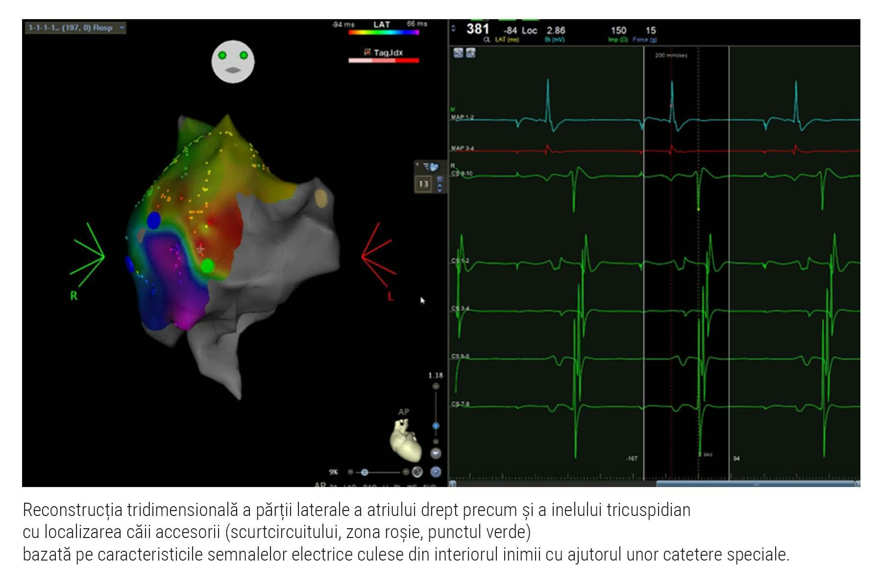The height and width of the screenshot is (588, 882).
Task: Click the tan tag on the gray shell
Action: [320, 198]
